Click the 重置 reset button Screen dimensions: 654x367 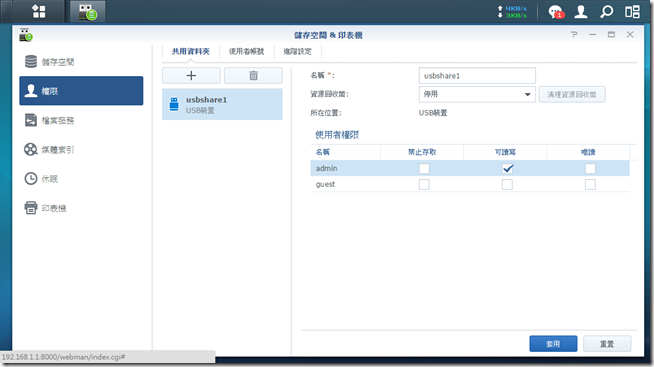click(x=607, y=344)
